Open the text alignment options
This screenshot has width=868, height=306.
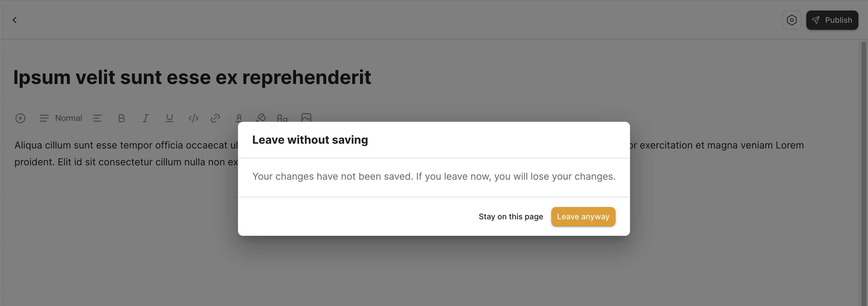click(97, 118)
